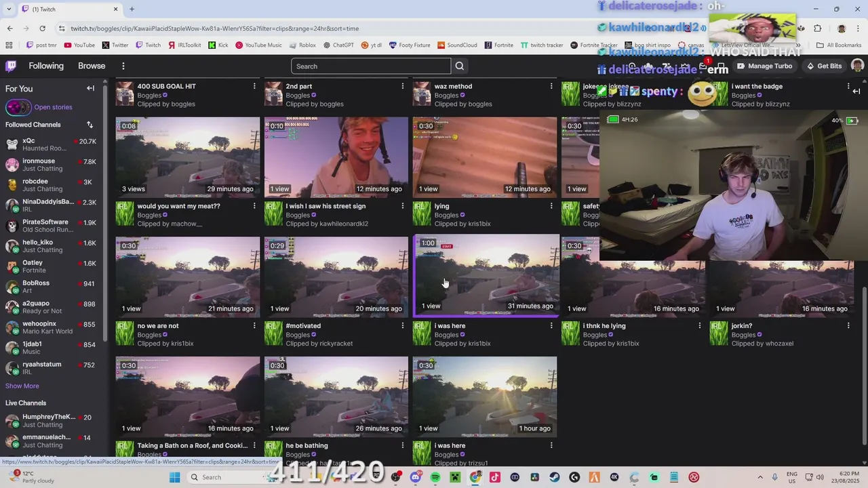Viewport: 868px width, 488px height.
Task: Open the three-dot menu next to Browse
Action: coord(123,66)
